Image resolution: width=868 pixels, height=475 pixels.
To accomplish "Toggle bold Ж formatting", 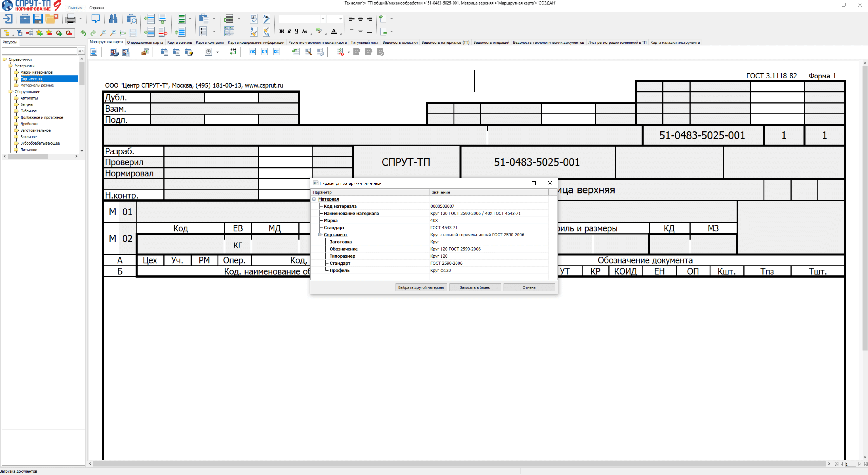I will [282, 31].
